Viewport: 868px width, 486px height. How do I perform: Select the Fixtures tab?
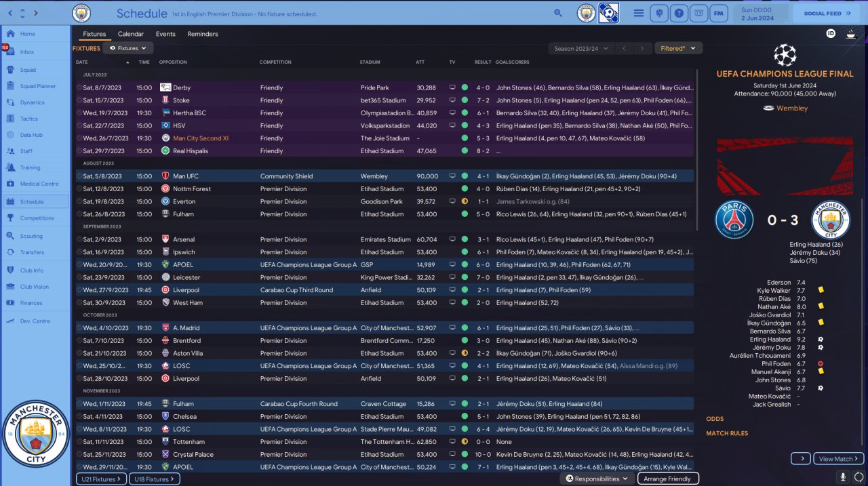pyautogui.click(x=94, y=34)
